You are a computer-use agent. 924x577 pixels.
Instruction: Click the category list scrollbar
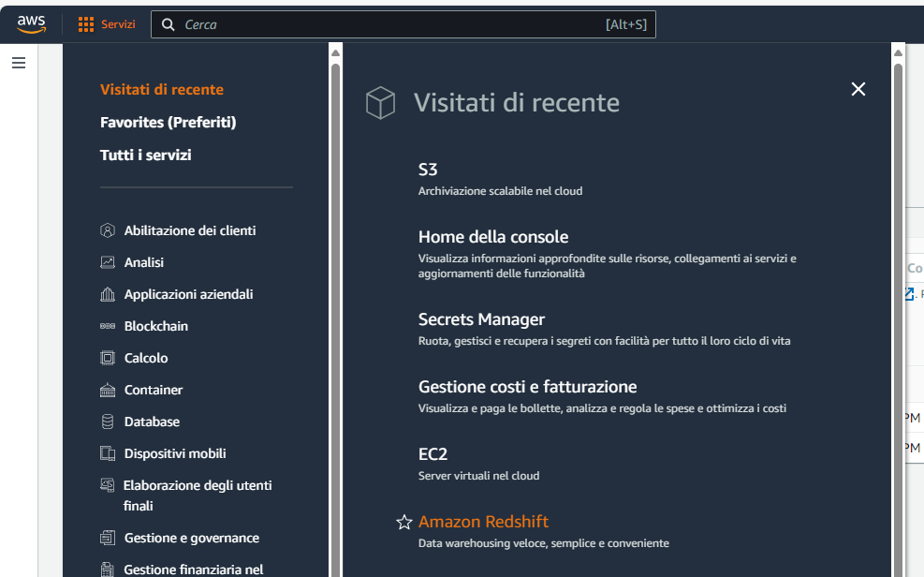point(336,318)
